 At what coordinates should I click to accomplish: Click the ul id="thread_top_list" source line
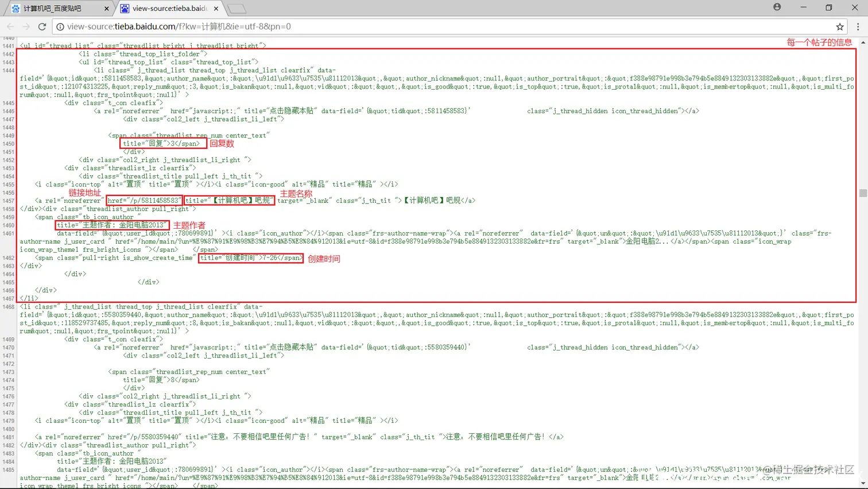(x=169, y=62)
